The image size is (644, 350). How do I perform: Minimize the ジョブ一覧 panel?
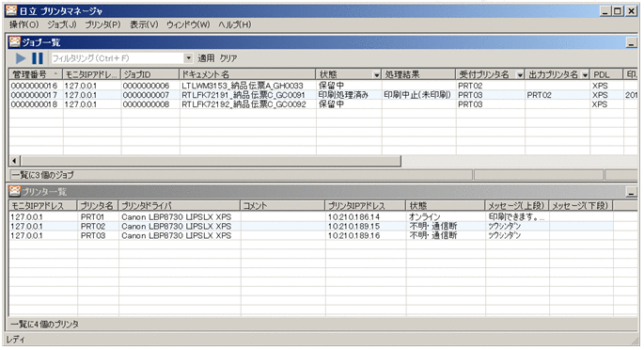(631, 42)
